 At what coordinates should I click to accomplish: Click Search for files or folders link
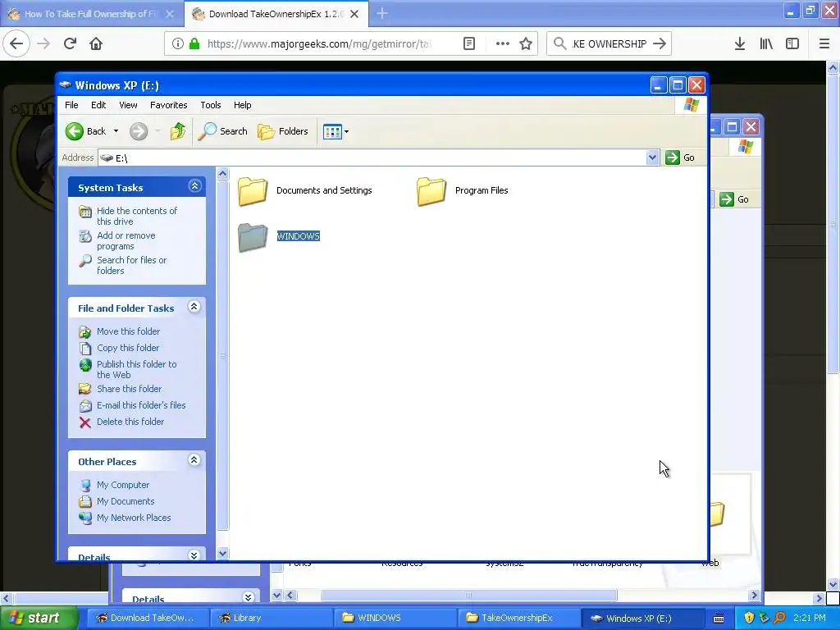[131, 265]
